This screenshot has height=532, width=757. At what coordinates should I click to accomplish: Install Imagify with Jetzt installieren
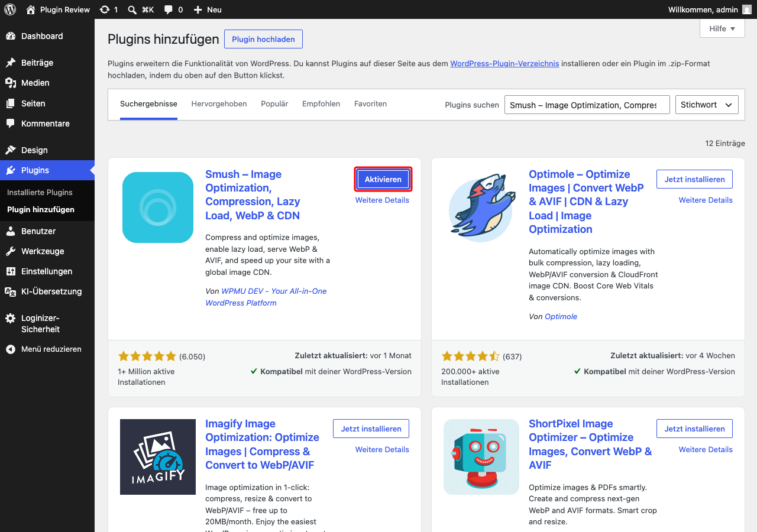[x=371, y=429]
